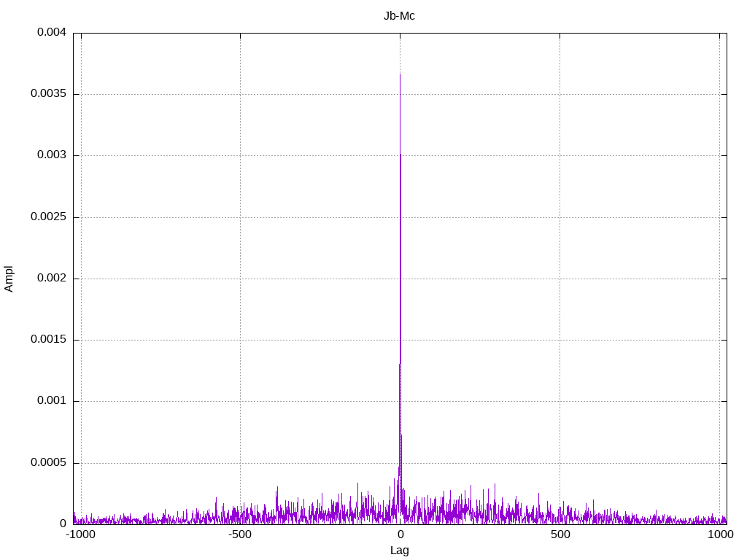Click the plot title Jb-Mc
The width and height of the screenshot is (747, 560).
coord(399,16)
